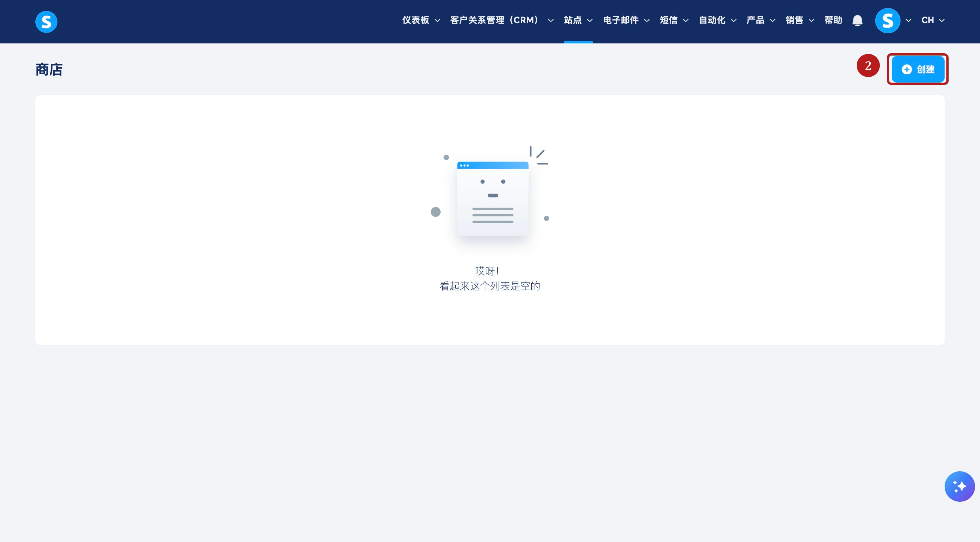Viewport: 980px width, 542px height.
Task: Click the plus icon in 创建 button
Action: [x=906, y=69]
